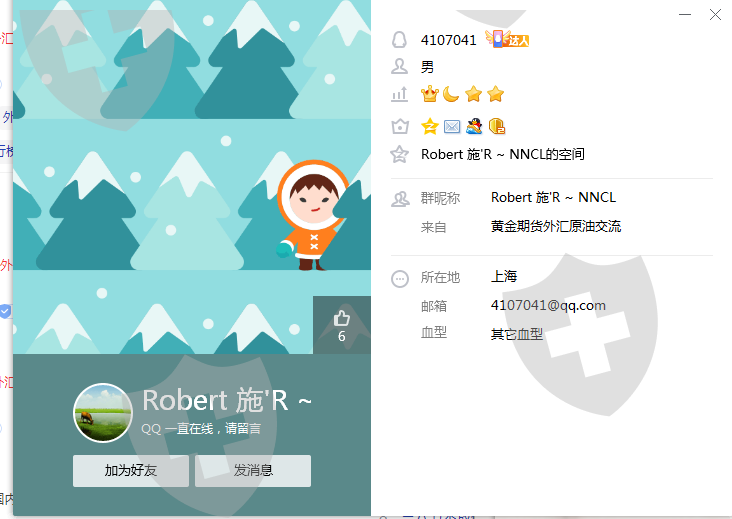Click the services badge outline icon
Screen dimensions: 732x519
coord(400,126)
